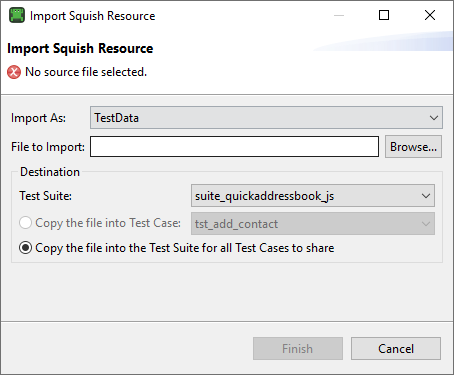Click the red error icon beside No source file selected
Image resolution: width=454 pixels, height=375 pixels.
(14, 72)
